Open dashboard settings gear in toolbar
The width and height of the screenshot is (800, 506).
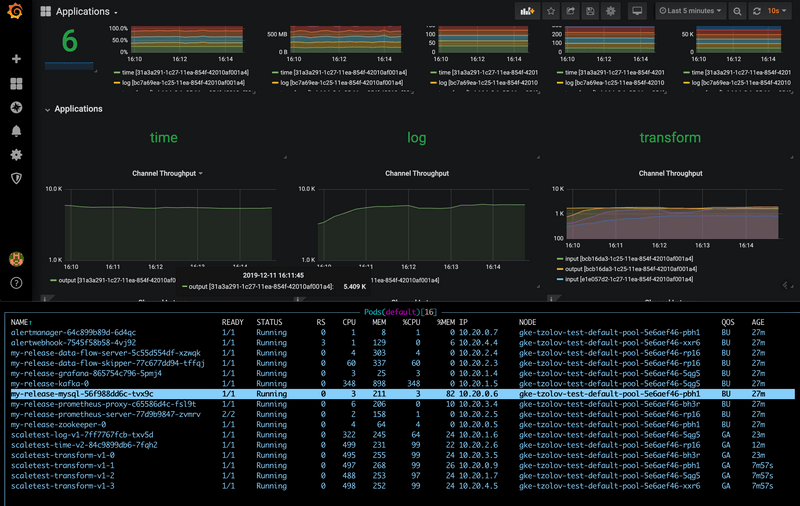610,11
